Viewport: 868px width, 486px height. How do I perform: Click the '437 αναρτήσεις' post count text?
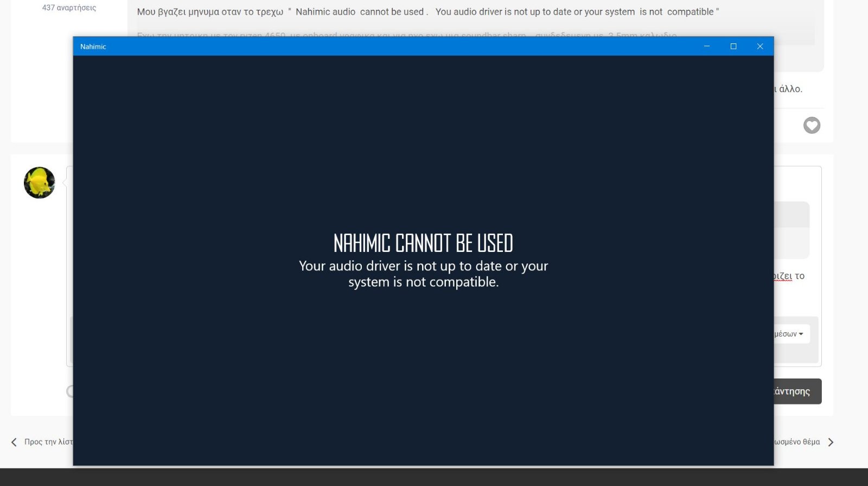pos(69,8)
